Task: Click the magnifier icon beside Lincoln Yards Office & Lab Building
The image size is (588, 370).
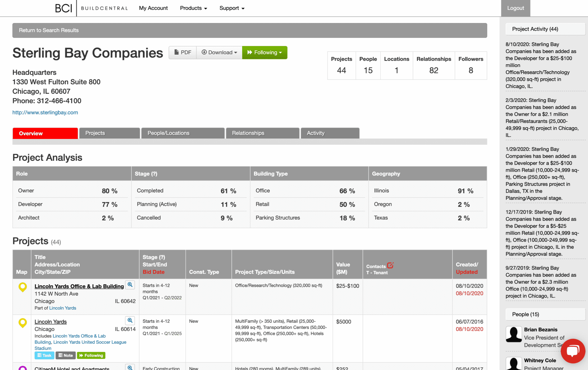Action: [130, 285]
